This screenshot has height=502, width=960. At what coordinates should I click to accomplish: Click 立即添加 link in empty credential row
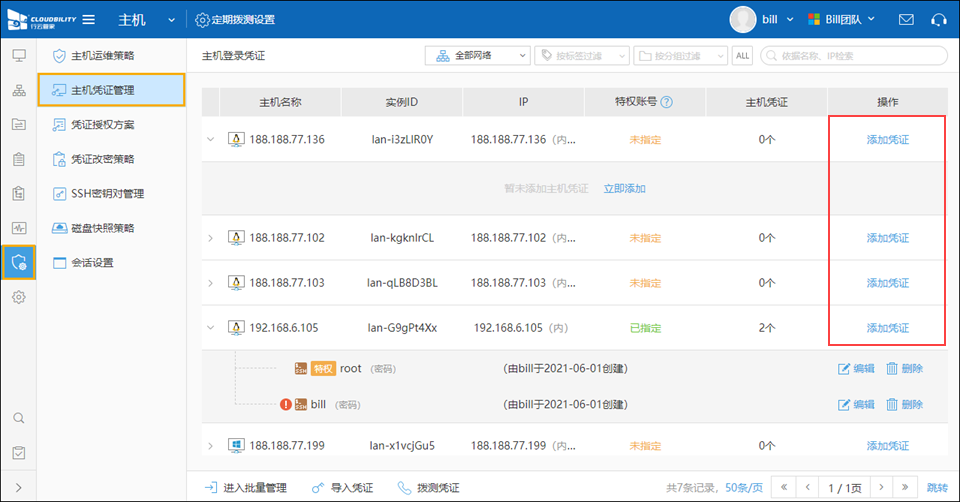click(x=624, y=188)
